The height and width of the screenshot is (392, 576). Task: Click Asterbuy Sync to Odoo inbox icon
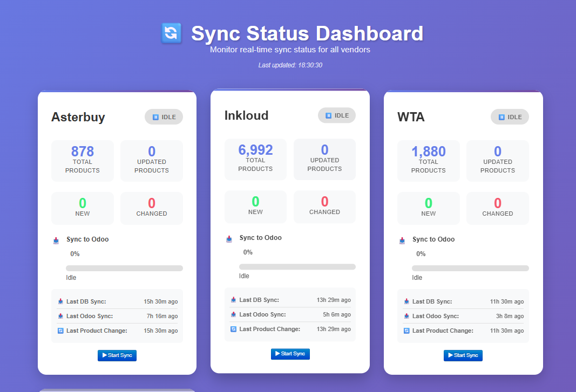[56, 241]
